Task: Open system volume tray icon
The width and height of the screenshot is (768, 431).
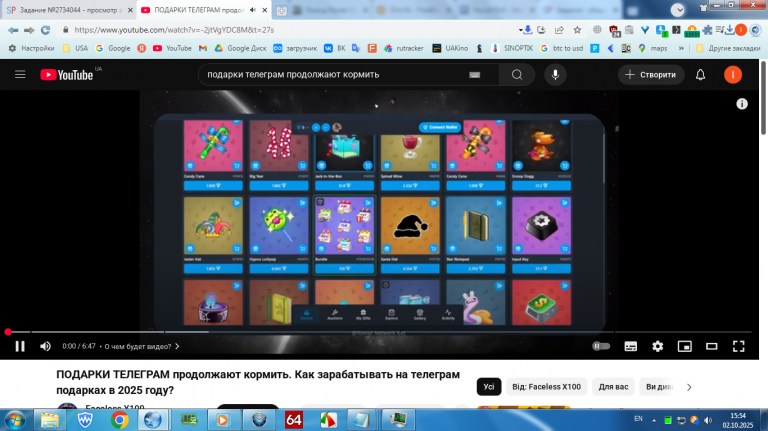Action: pyautogui.click(x=708, y=420)
